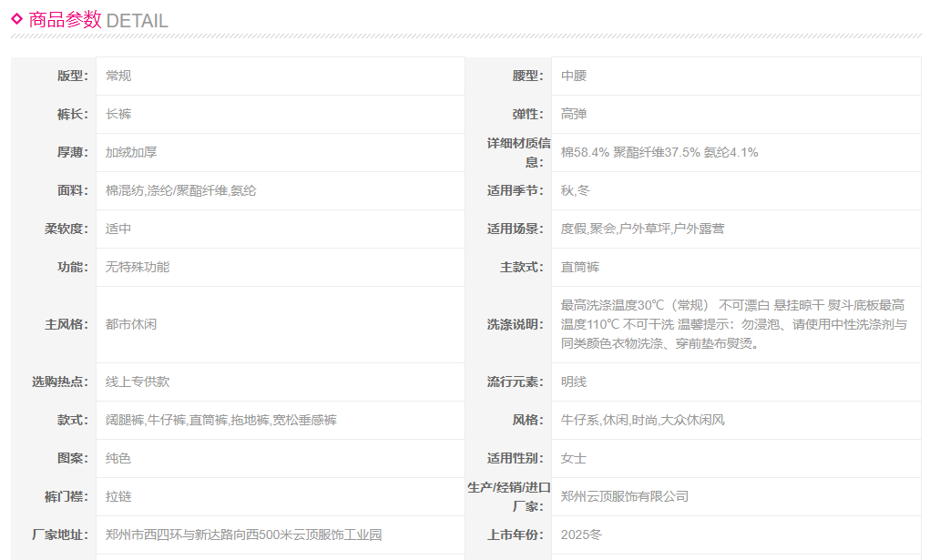Image resolution: width=930 pixels, height=560 pixels.
Task: Click the 厂家地址 address text
Action: (243, 535)
